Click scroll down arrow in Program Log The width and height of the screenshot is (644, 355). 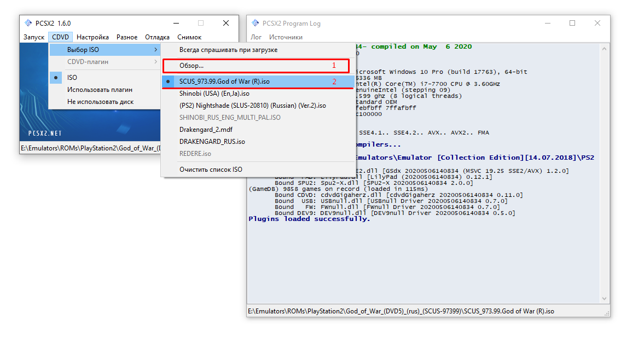604,298
